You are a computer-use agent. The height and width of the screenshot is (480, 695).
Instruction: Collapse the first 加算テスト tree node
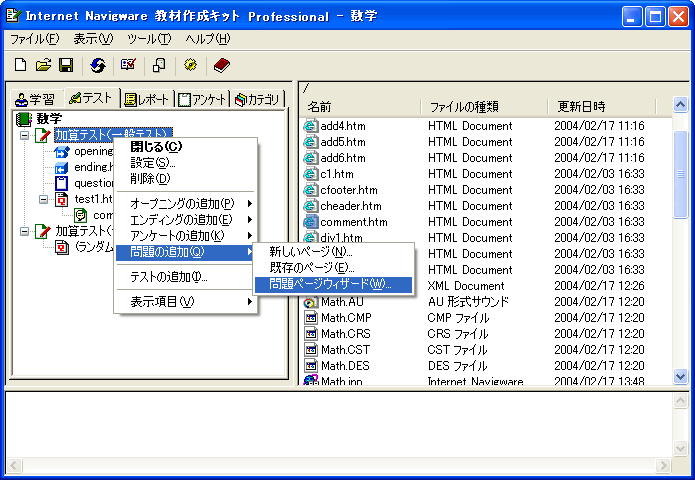click(24, 135)
